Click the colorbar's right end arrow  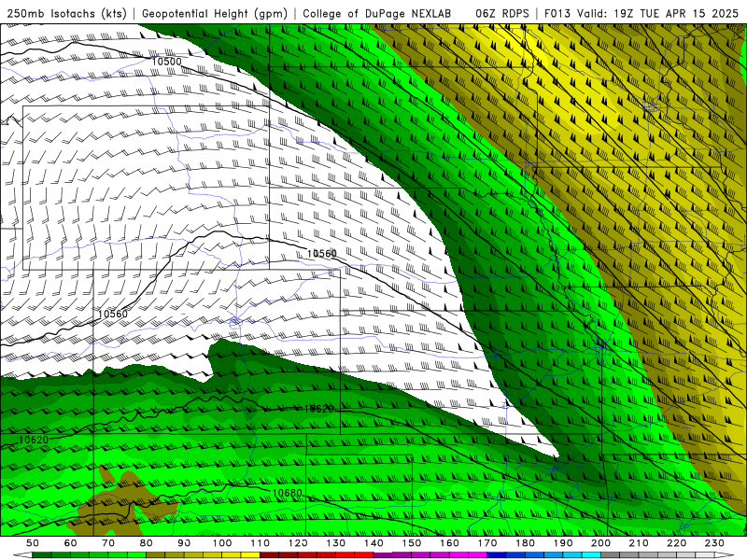[724, 555]
